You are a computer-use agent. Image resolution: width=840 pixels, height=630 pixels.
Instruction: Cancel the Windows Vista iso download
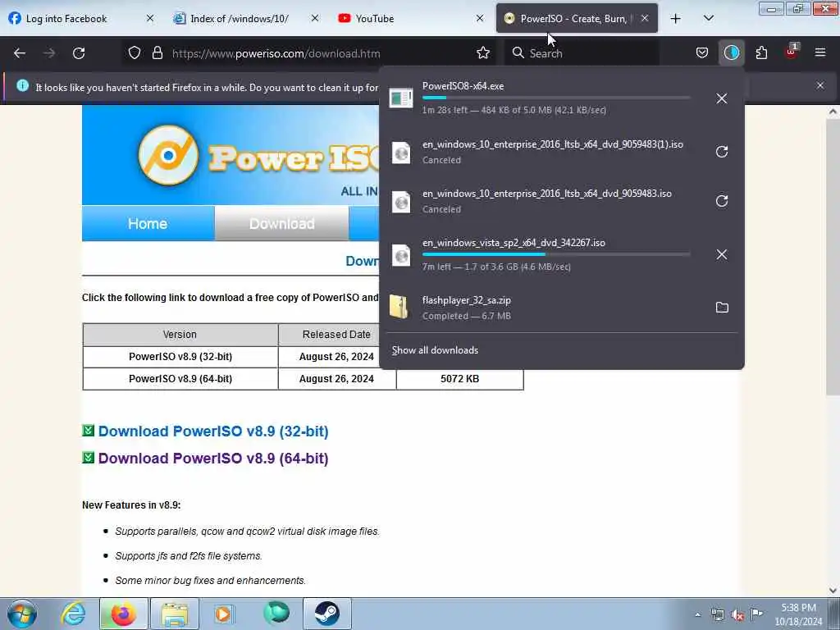click(722, 254)
